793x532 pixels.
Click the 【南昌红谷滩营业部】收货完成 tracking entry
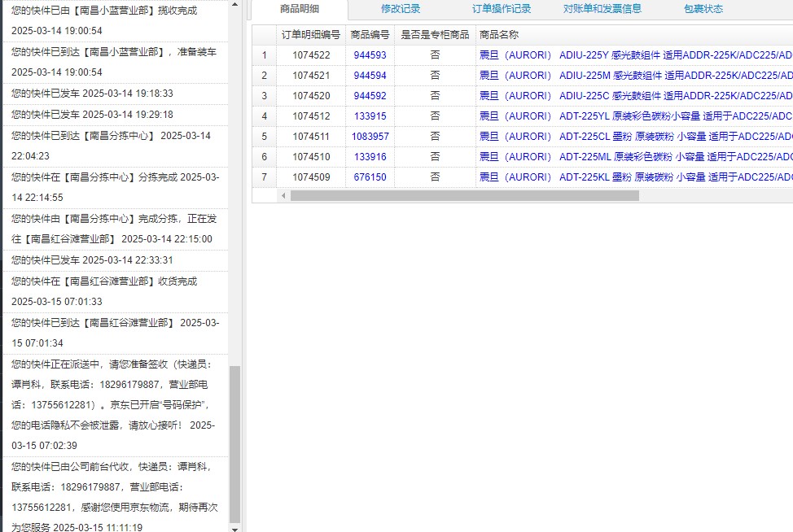116,291
